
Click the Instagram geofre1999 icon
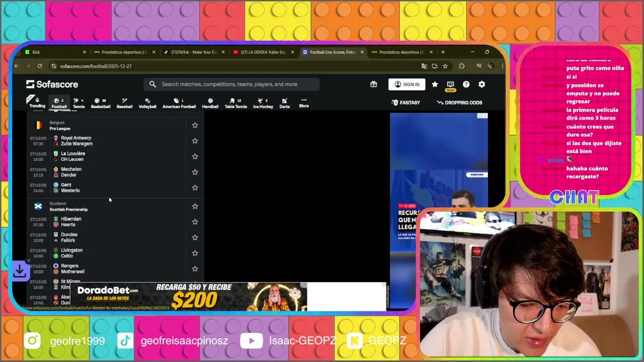click(32, 340)
